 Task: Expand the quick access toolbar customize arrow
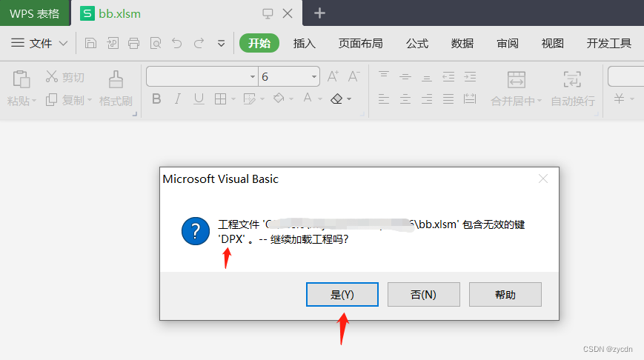click(x=221, y=44)
